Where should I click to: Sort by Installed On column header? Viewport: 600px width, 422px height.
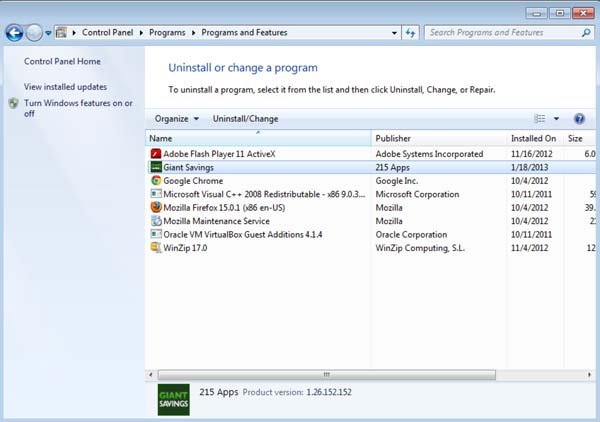535,138
